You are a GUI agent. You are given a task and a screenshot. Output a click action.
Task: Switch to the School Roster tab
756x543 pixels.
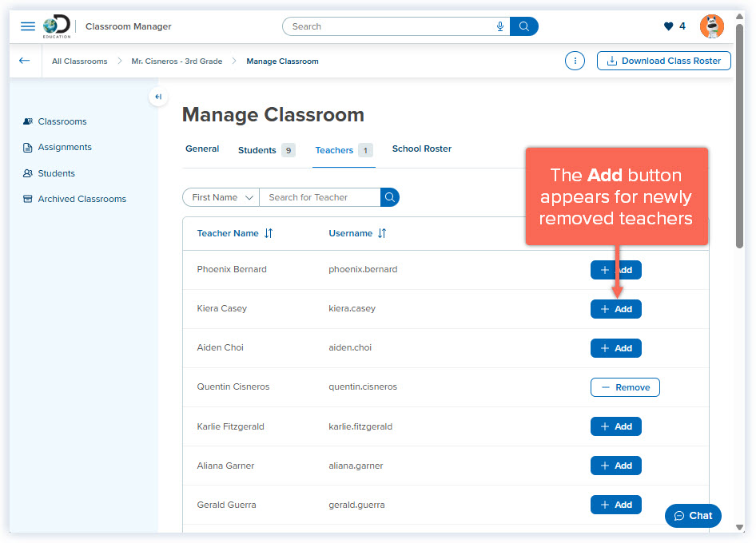(421, 149)
